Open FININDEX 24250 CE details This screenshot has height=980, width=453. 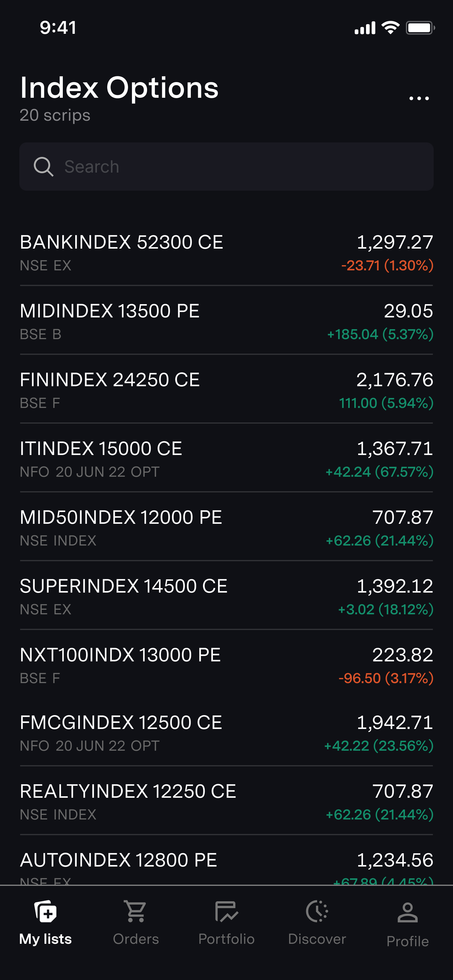point(226,390)
